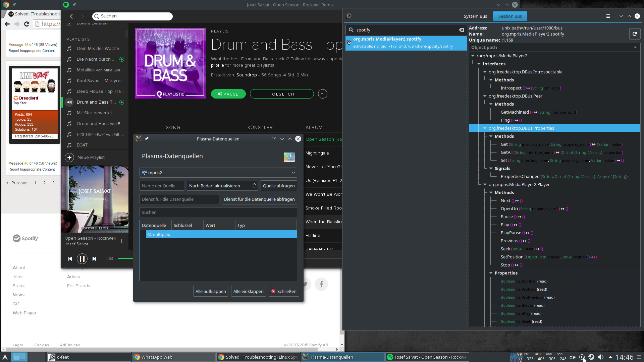This screenshot has width=644, height=362.
Task: Open the playlist more options button
Action: (x=322, y=94)
